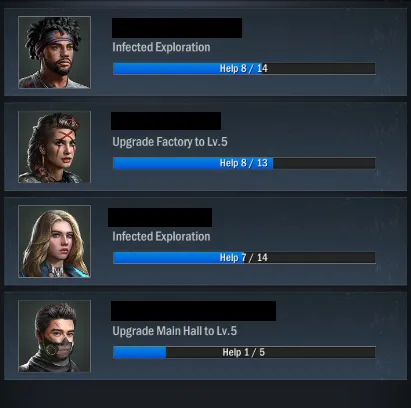
Task: Click the unfilled part of Help 1 / 5 bar
Action: tap(271, 352)
